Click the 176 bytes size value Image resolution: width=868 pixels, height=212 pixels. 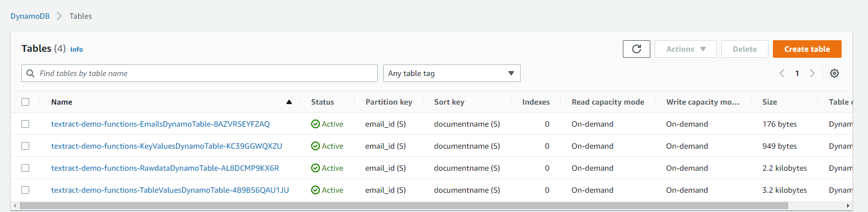[x=779, y=124]
